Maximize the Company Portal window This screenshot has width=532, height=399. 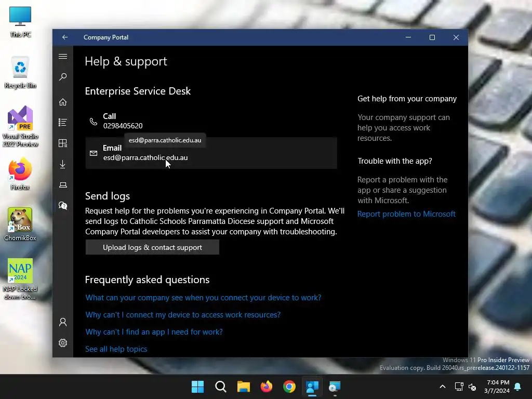(432, 37)
